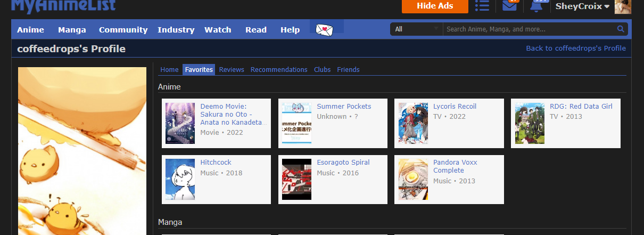Screen dimensions: 644x235
Task: Open the Anime menu
Action: click(x=30, y=30)
